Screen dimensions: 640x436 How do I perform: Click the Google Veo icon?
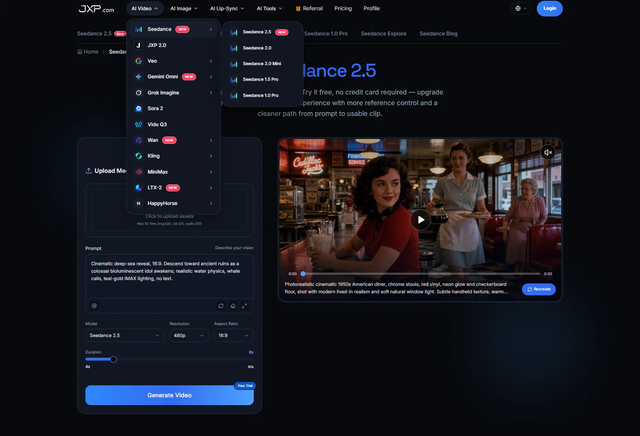click(x=139, y=61)
